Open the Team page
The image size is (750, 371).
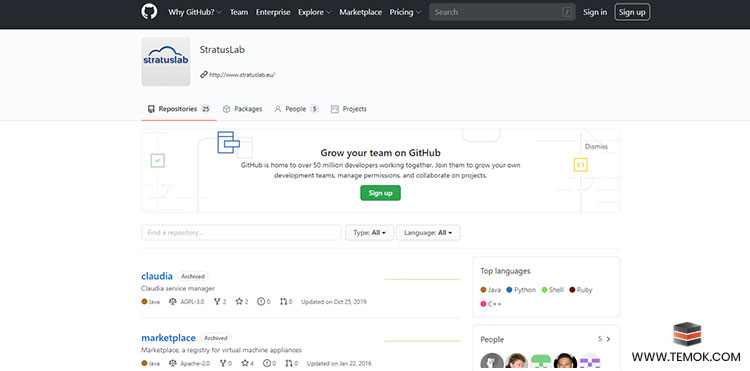(x=239, y=12)
